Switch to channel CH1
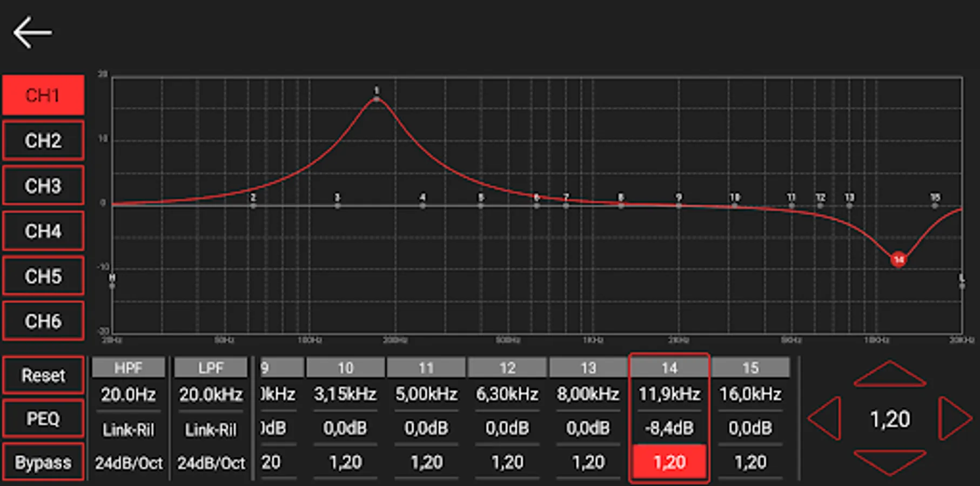The height and width of the screenshot is (486, 980). pos(43,95)
